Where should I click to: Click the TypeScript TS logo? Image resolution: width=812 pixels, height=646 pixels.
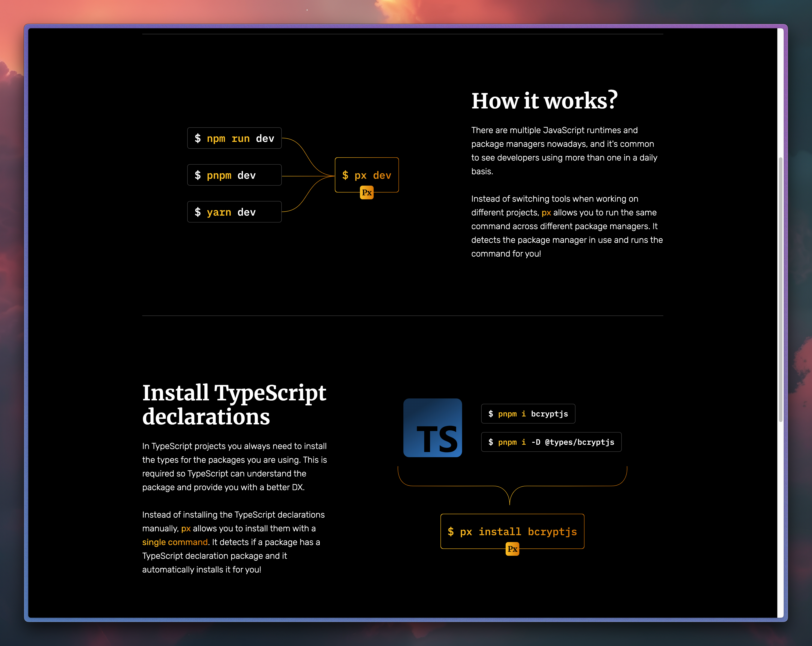click(x=432, y=428)
